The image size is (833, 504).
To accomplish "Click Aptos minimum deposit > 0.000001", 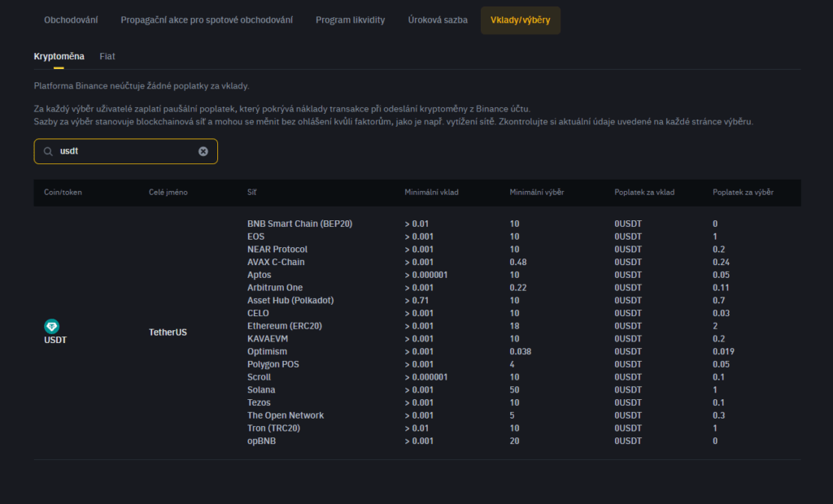I will 426,275.
